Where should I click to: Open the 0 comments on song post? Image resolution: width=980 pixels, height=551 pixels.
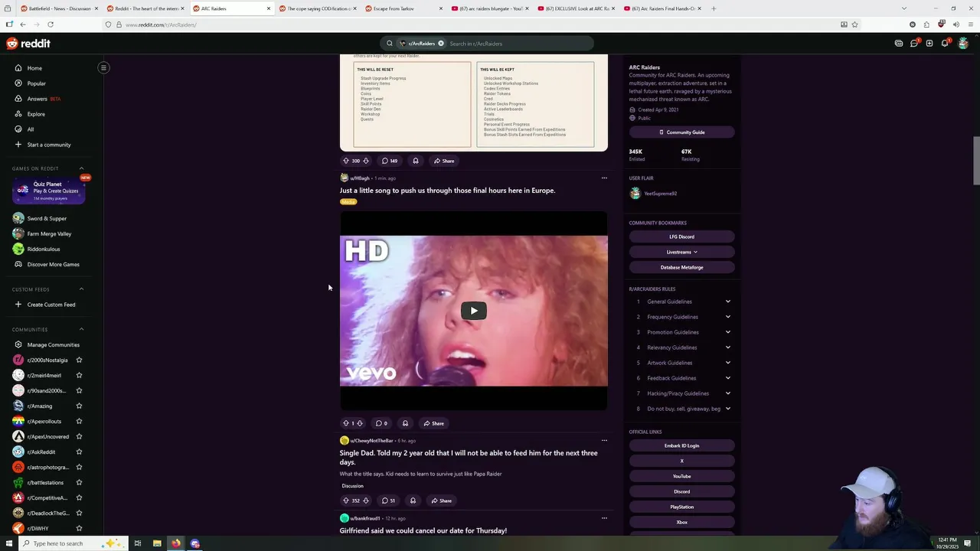381,423
